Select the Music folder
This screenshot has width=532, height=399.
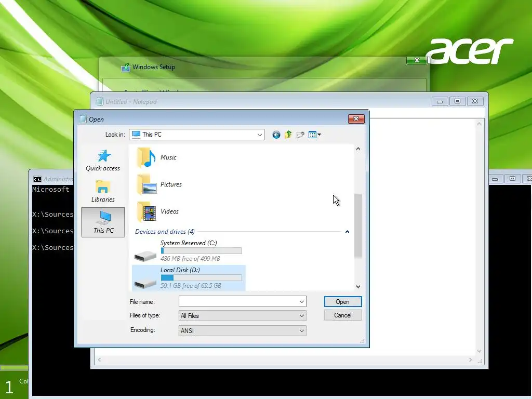pos(156,157)
